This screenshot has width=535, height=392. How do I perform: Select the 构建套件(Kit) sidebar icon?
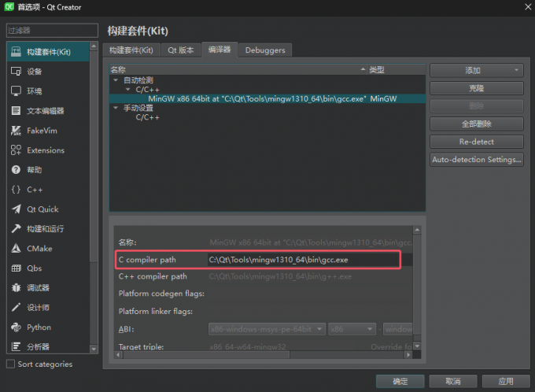(16, 52)
